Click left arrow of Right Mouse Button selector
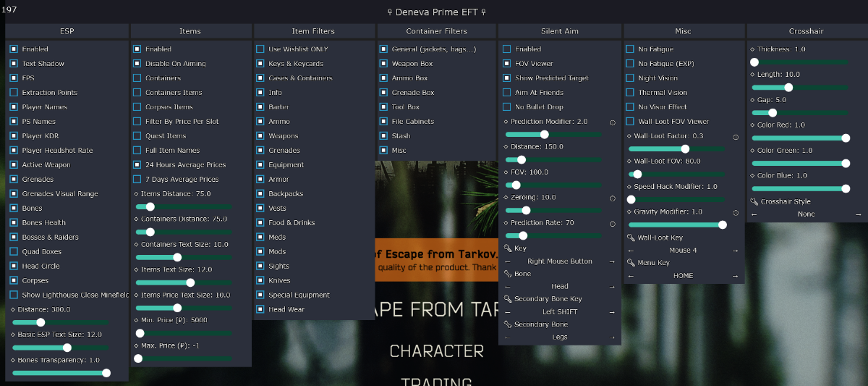The height and width of the screenshot is (386, 868). (508, 261)
